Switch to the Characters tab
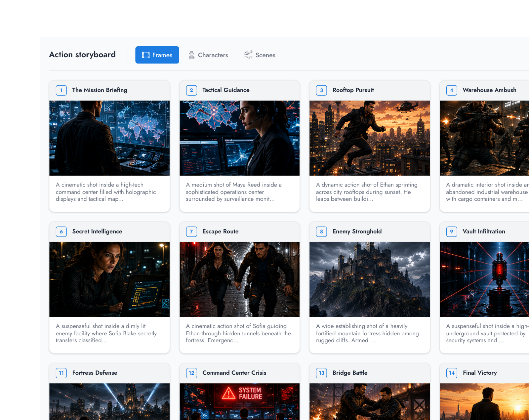The image size is (529, 420). pyautogui.click(x=208, y=55)
